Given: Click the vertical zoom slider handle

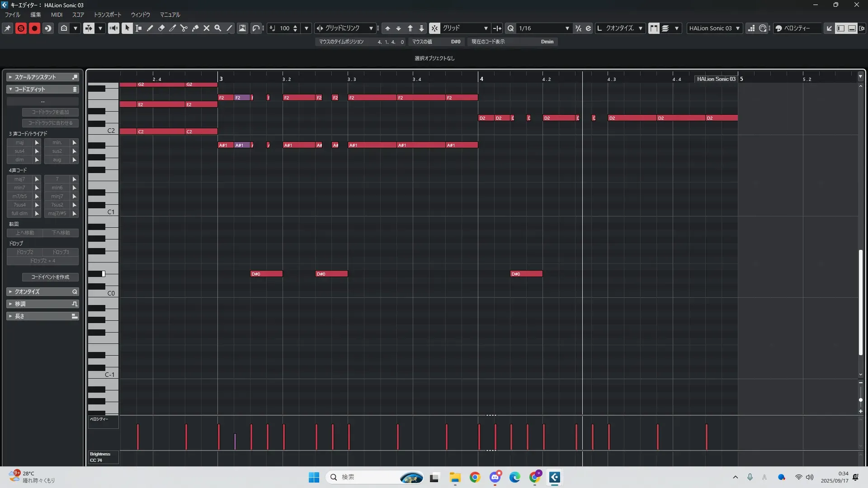Looking at the screenshot, I should coord(860,400).
